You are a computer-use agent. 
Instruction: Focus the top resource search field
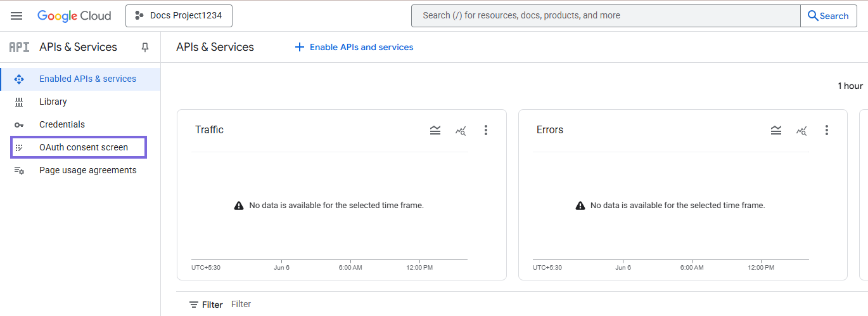(x=605, y=16)
